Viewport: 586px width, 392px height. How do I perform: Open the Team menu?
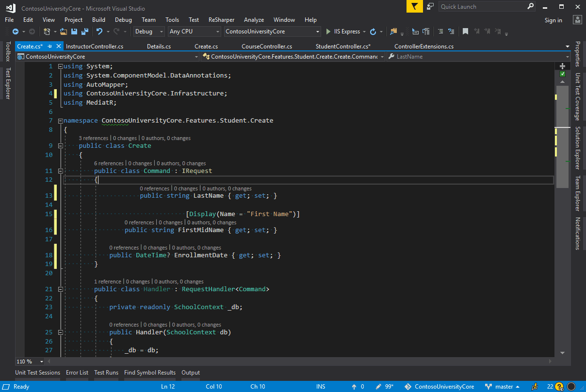coord(148,20)
